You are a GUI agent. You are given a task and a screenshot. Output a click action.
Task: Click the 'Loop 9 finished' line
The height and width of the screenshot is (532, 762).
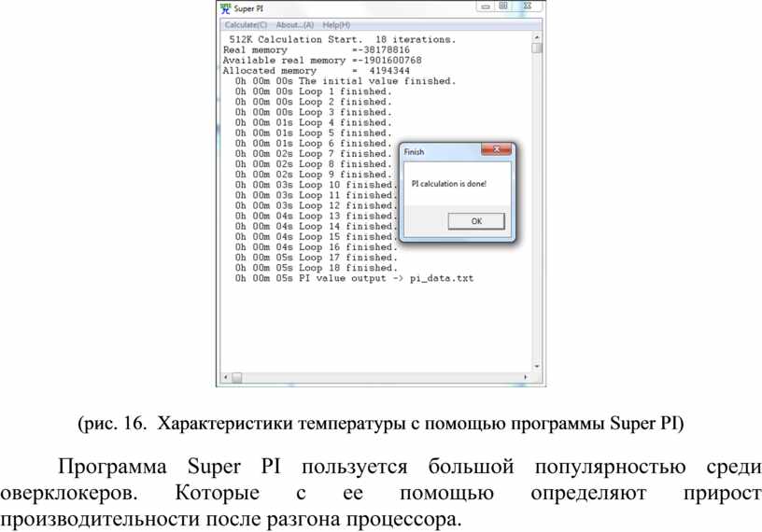tap(314, 175)
